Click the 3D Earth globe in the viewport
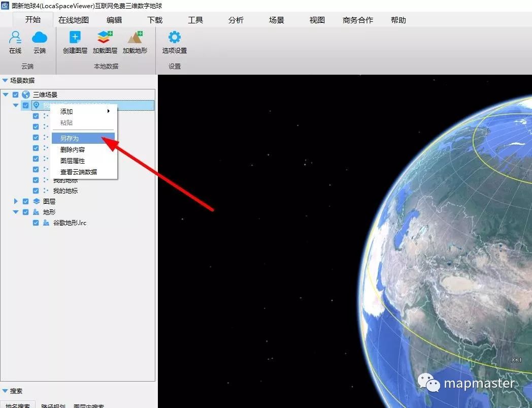Image resolution: width=532 pixels, height=408 pixels. coord(446,252)
